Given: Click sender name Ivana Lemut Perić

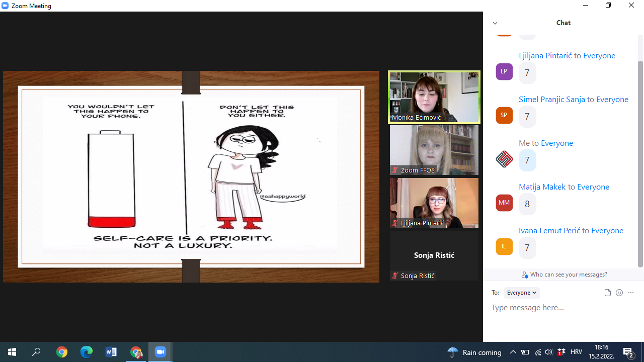Looking at the screenshot, I should tap(549, 230).
